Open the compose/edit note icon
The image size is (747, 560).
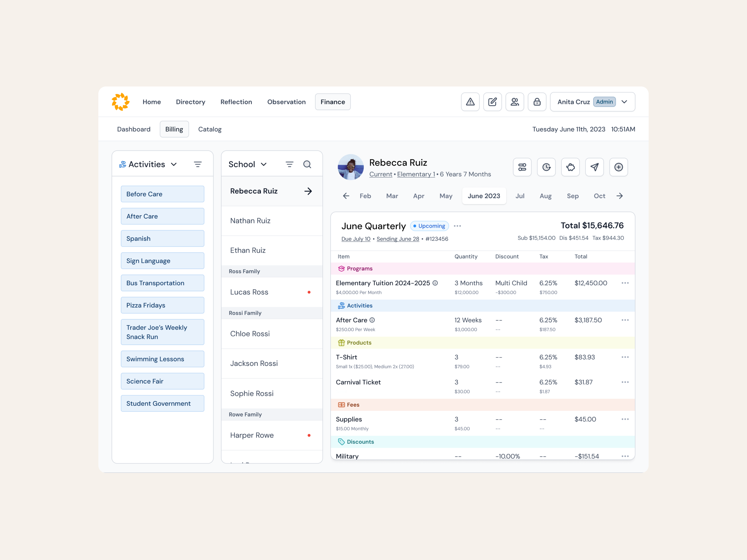pos(492,102)
